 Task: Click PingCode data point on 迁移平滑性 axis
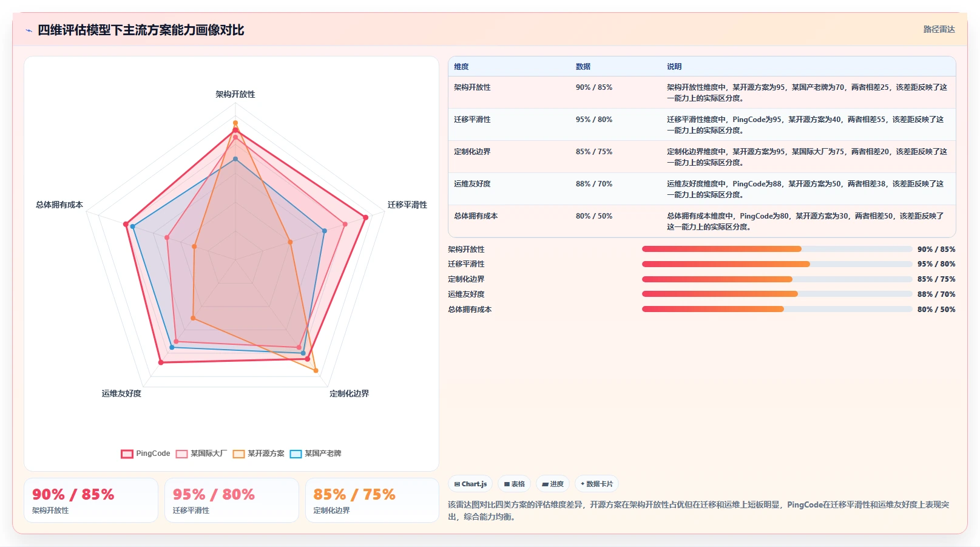pos(365,217)
